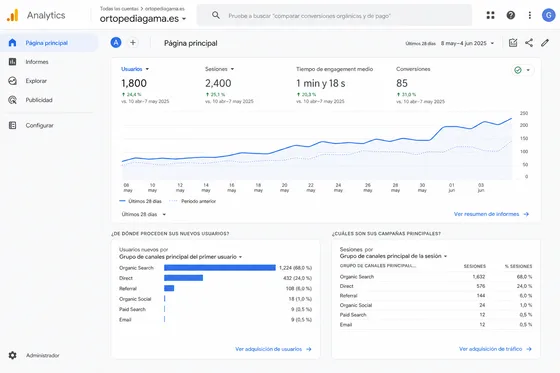This screenshot has height=373, width=560.
Task: Click the 2,400 sessions value
Action: (218, 84)
